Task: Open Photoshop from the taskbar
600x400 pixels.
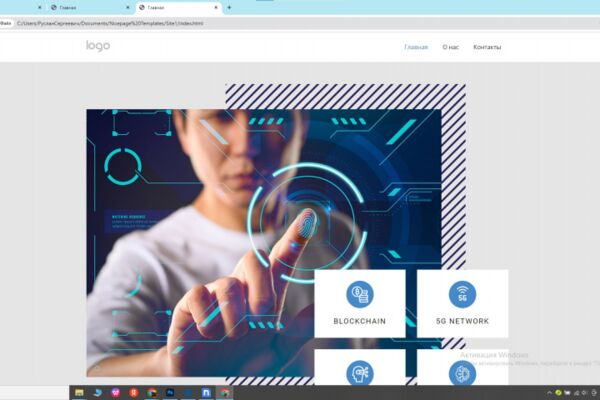Action: pyautogui.click(x=170, y=392)
